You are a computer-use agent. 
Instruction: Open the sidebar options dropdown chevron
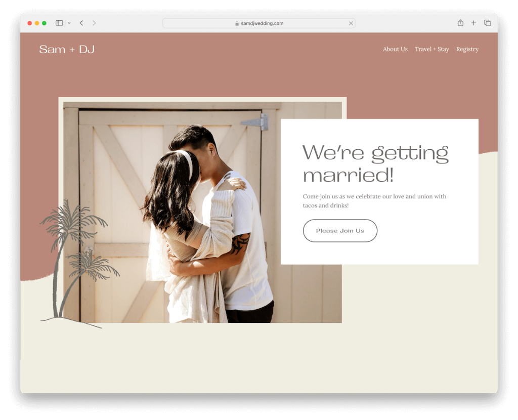point(69,23)
